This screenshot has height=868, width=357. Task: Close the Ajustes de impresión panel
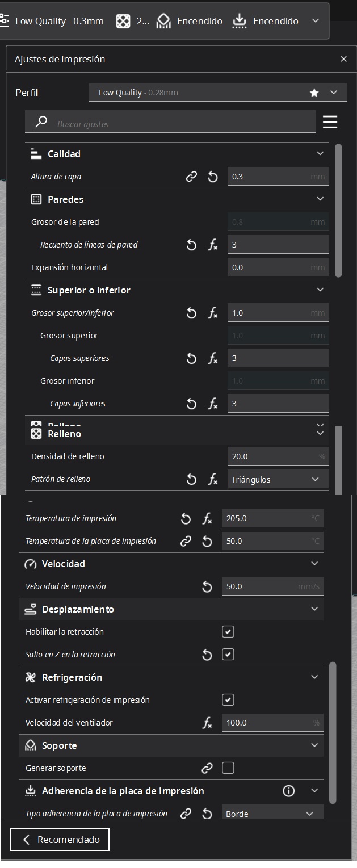(x=343, y=59)
